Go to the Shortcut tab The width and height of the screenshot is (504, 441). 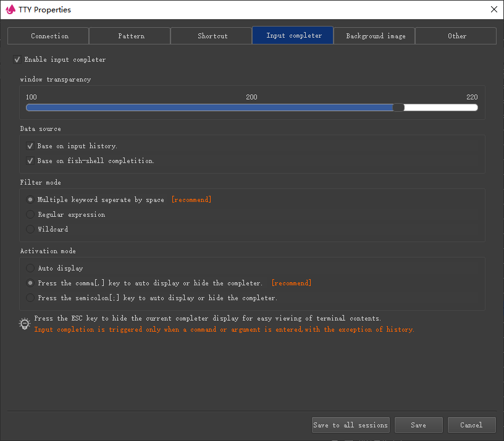pyautogui.click(x=212, y=36)
